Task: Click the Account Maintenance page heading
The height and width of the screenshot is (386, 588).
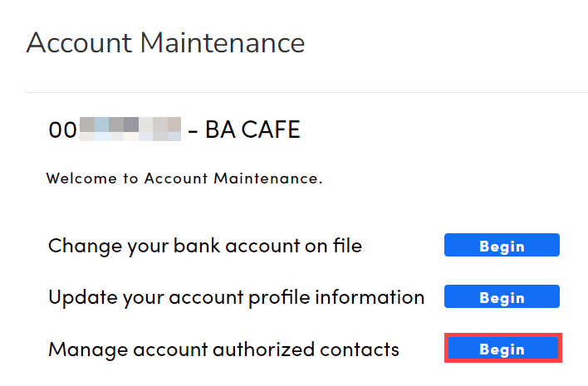Action: (x=165, y=42)
